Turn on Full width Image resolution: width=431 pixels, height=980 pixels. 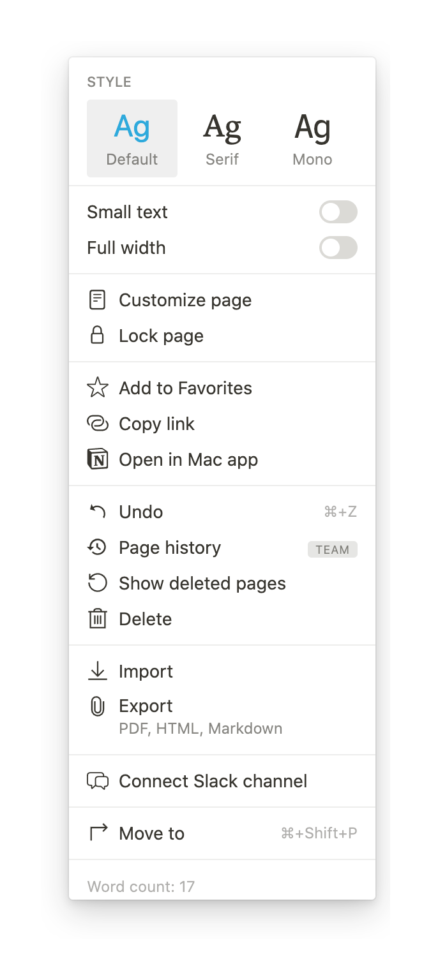click(x=338, y=248)
